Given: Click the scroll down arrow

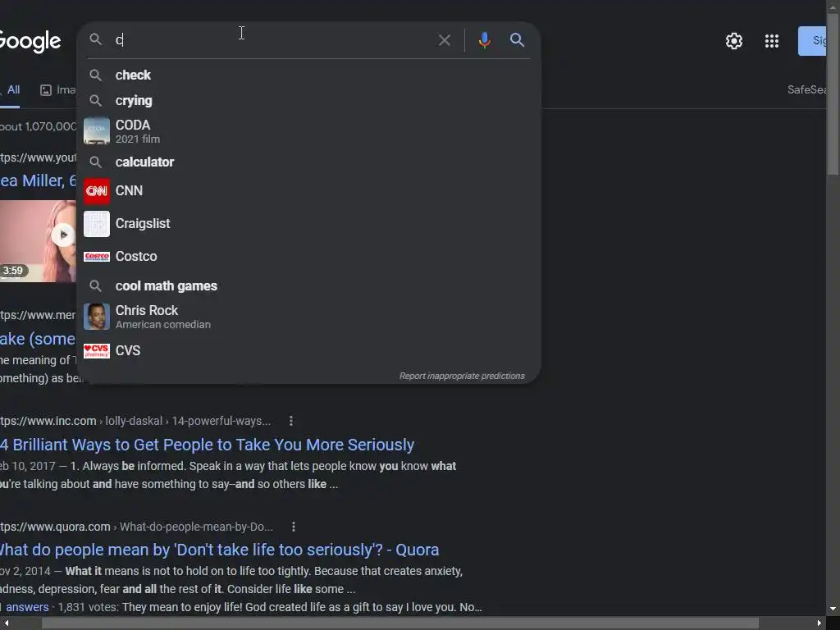Looking at the screenshot, I should [x=833, y=609].
